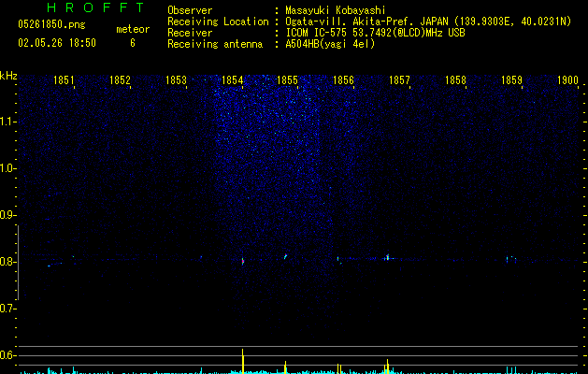The width and height of the screenshot is (588, 374).
Task: Click the Observer label
Action: pyautogui.click(x=190, y=10)
